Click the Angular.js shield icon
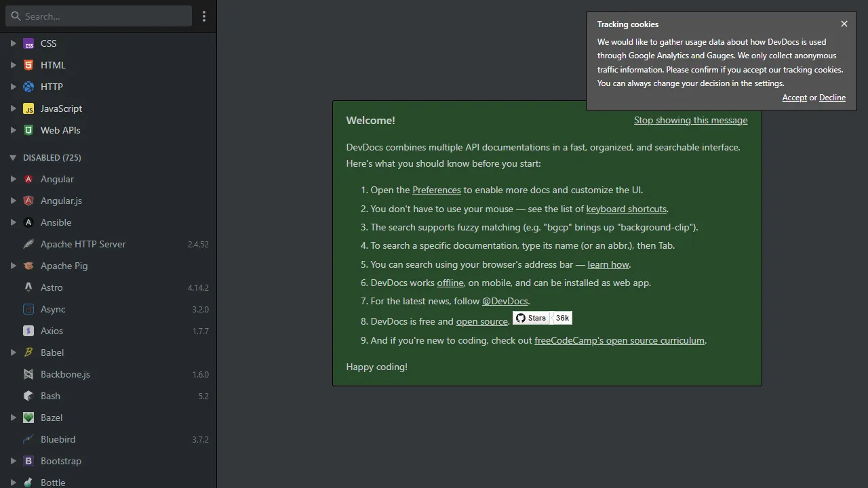Image resolution: width=868 pixels, height=488 pixels. tap(28, 201)
